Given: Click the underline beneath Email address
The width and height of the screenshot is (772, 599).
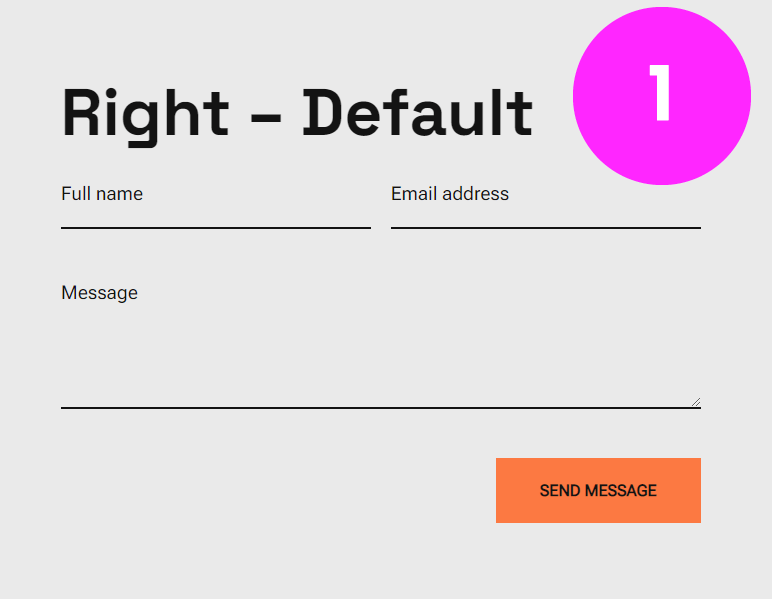Looking at the screenshot, I should (546, 228).
